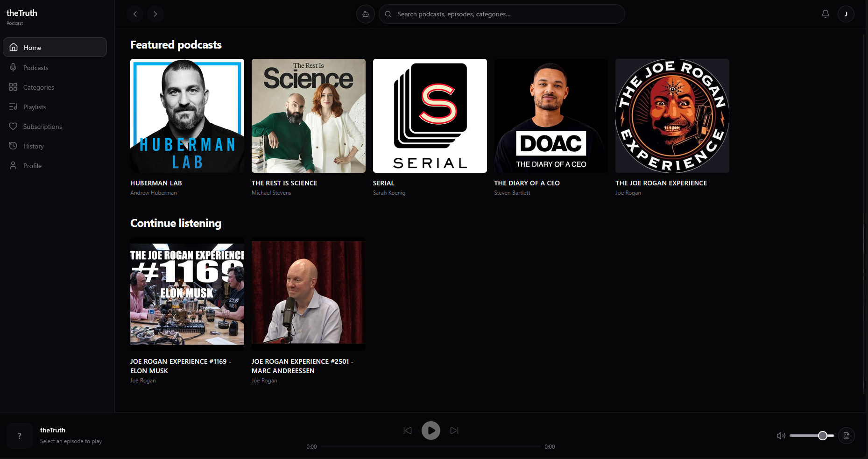Click the #1169 Elon Musk episode title

pos(181,366)
